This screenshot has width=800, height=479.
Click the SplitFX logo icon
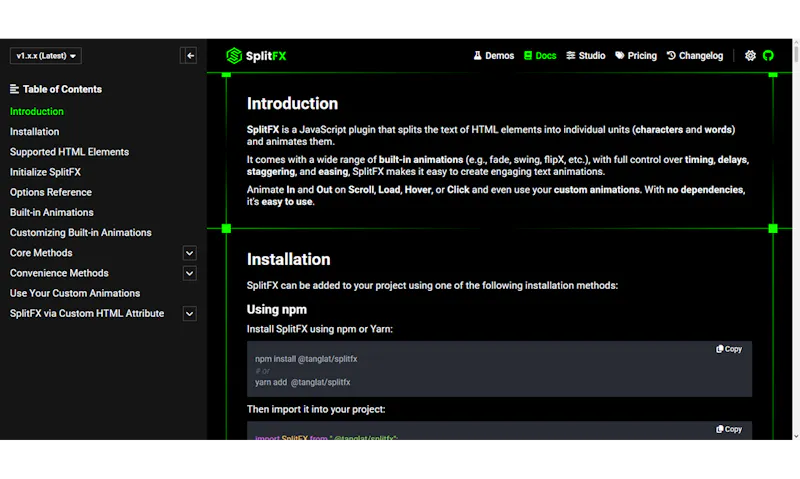[x=234, y=56]
